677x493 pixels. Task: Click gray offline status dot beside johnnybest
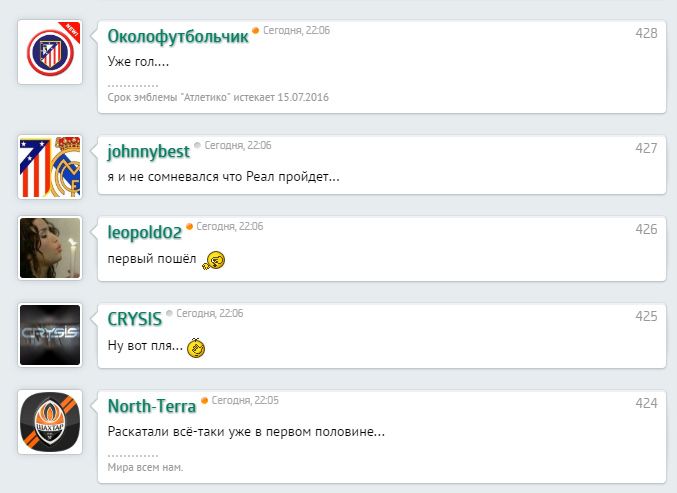197,145
